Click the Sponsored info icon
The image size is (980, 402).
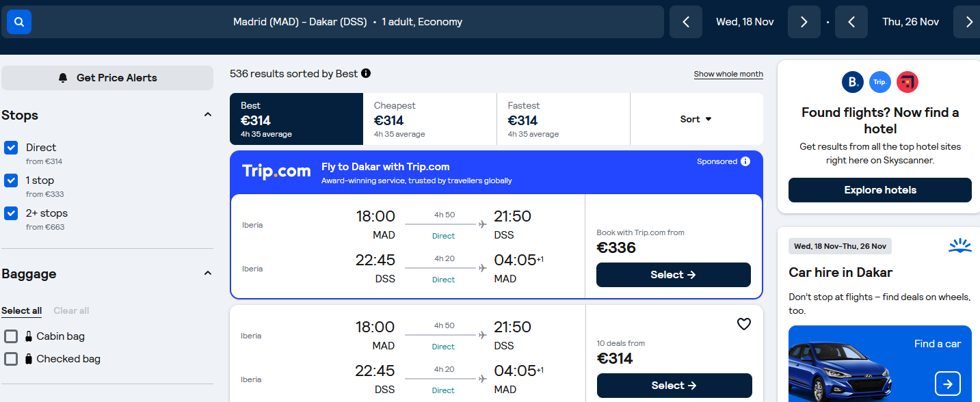745,161
